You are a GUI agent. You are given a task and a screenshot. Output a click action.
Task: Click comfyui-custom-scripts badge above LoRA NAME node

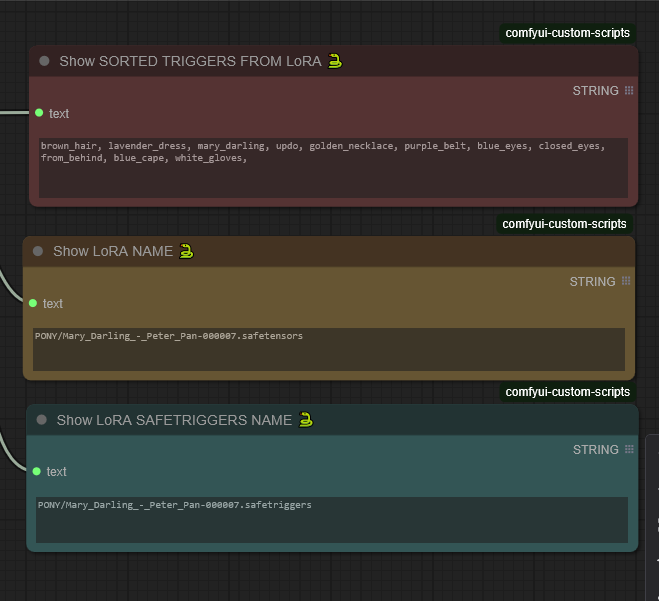pyautogui.click(x=565, y=224)
